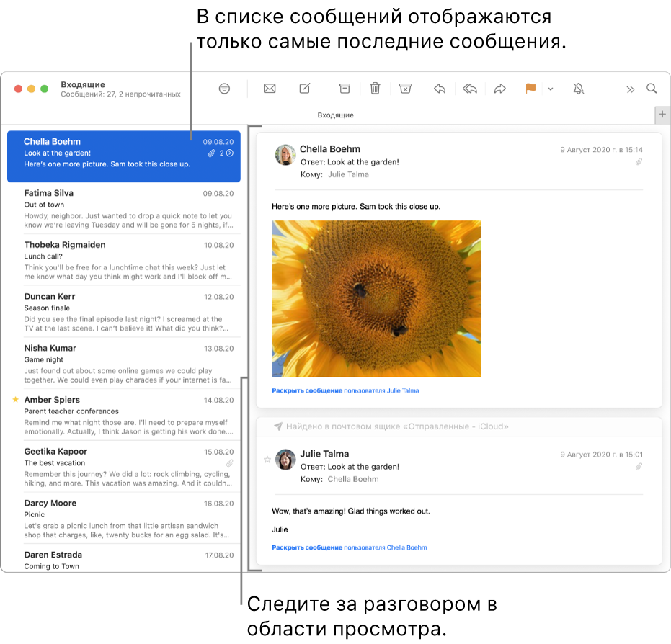Click the Get Mail envelope icon
The image size is (671, 644).
(x=269, y=88)
